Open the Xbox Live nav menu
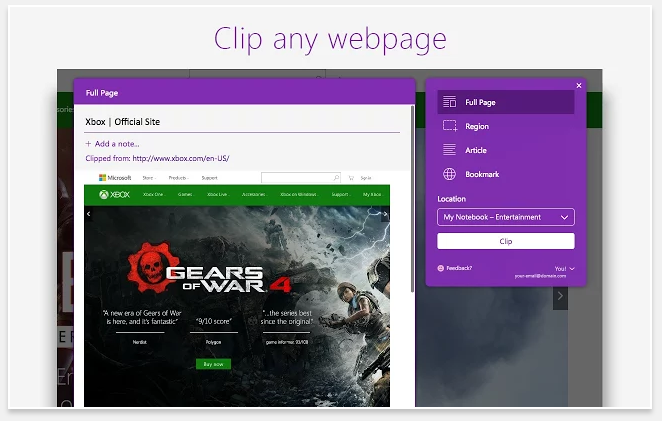The width and height of the screenshot is (662, 421). pyautogui.click(x=218, y=195)
